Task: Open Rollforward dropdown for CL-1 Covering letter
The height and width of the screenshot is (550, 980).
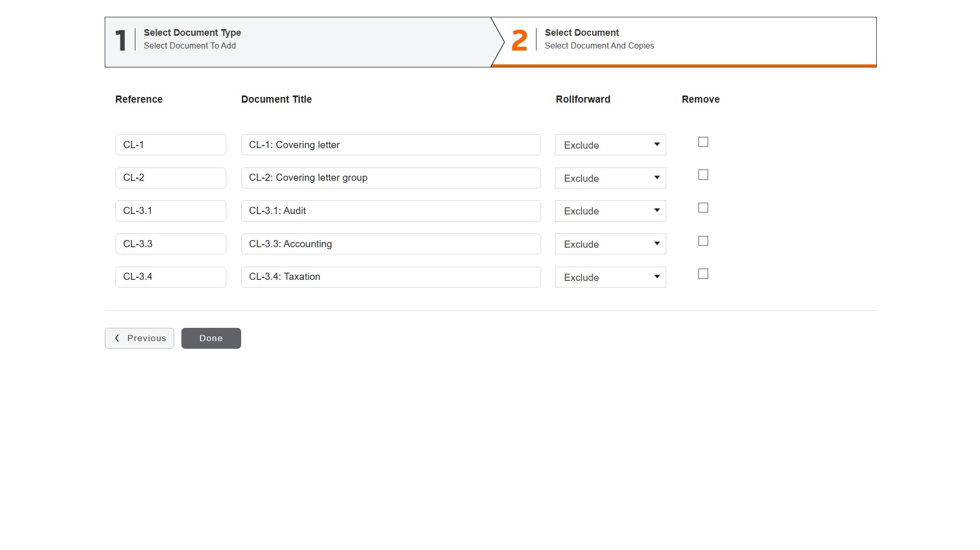Action: pos(610,145)
